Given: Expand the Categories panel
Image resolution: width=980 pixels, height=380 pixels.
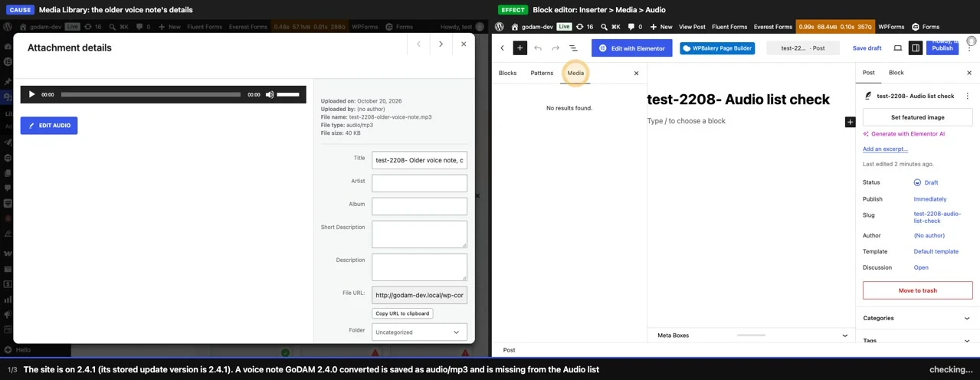Looking at the screenshot, I should pyautogui.click(x=917, y=318).
